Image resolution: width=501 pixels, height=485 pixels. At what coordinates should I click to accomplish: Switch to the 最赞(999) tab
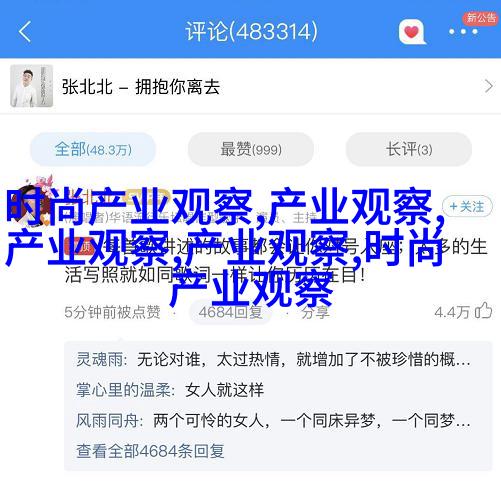pyautogui.click(x=251, y=149)
